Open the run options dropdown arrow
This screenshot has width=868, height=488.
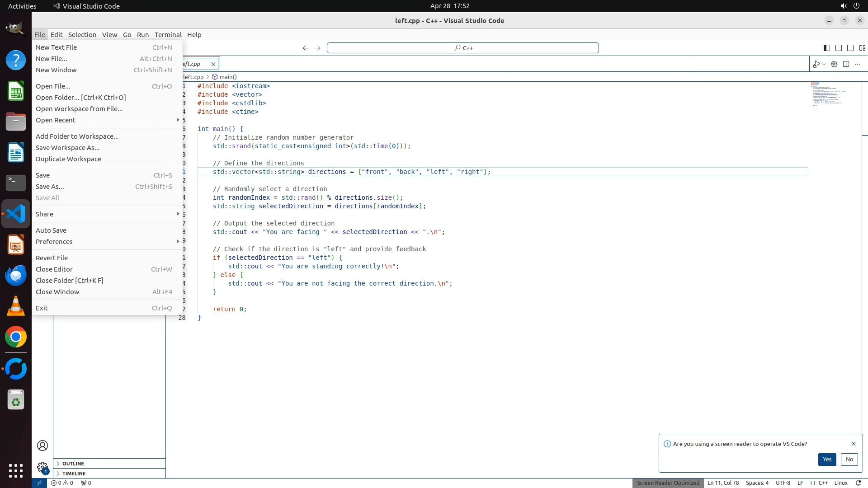point(824,64)
